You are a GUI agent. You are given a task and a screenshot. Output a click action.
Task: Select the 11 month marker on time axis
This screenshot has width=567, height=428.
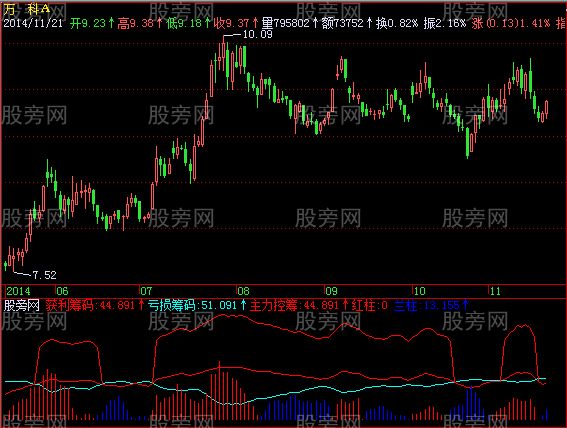point(495,291)
